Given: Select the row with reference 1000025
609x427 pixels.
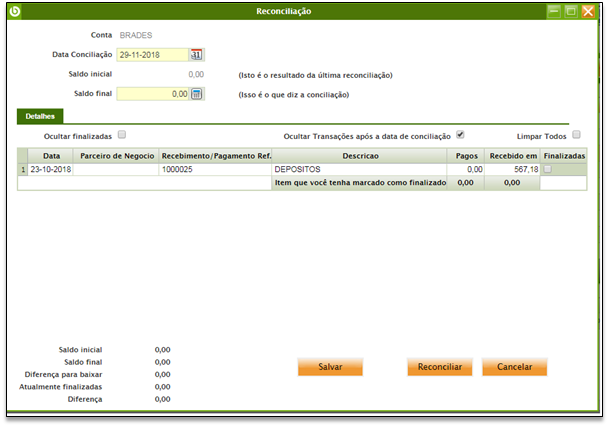Looking at the screenshot, I should click(x=215, y=170).
